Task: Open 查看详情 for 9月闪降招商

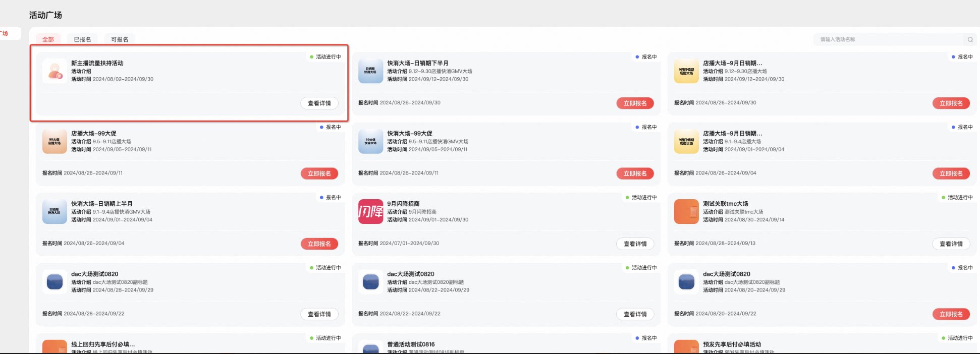Action: click(x=635, y=244)
